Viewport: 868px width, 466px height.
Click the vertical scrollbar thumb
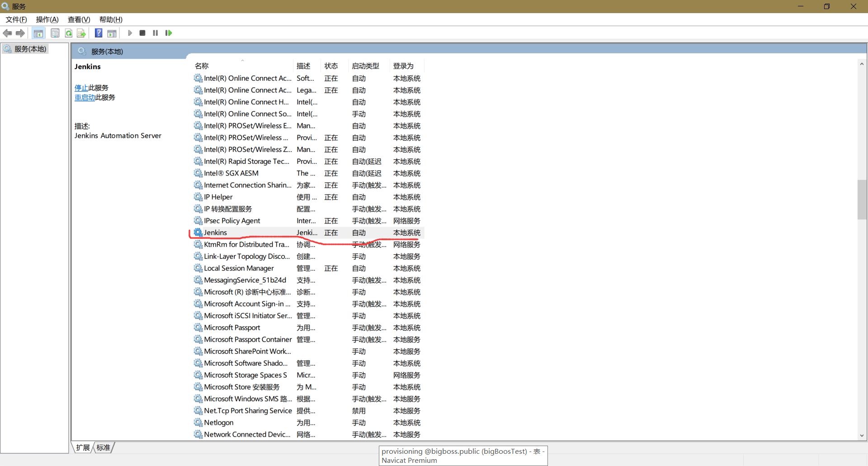(862, 200)
